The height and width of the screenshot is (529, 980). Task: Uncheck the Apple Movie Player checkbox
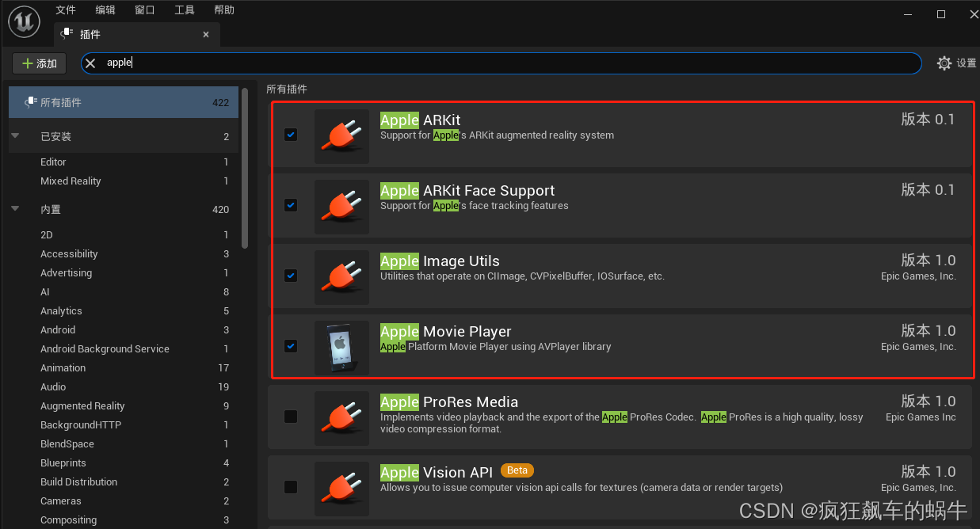(x=291, y=346)
